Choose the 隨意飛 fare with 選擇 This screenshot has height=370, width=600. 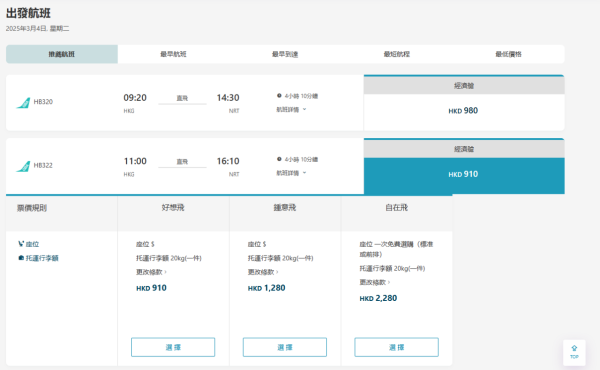coord(285,347)
